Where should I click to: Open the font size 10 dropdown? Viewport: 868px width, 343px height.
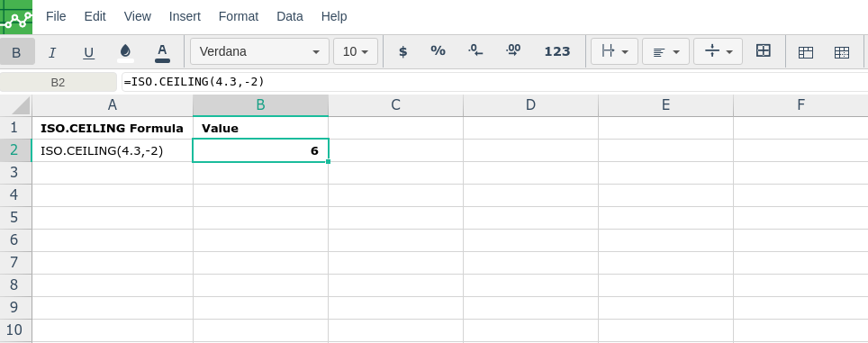pos(356,51)
